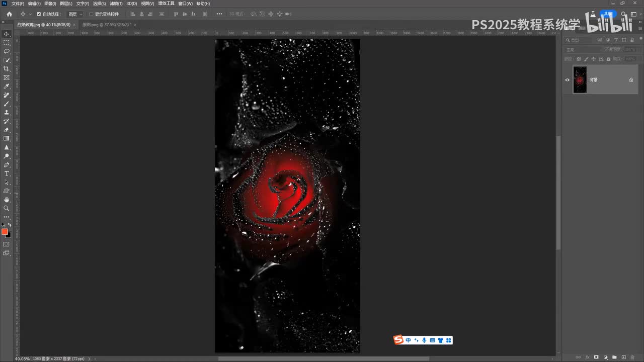Enable the 显示变换控件 checkbox
This screenshot has height=362, width=644.
tap(91, 14)
